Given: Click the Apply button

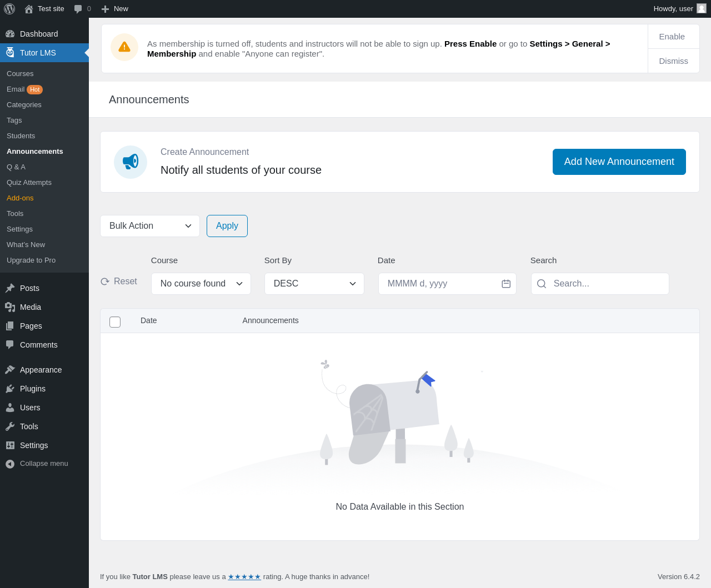Looking at the screenshot, I should coord(227,226).
